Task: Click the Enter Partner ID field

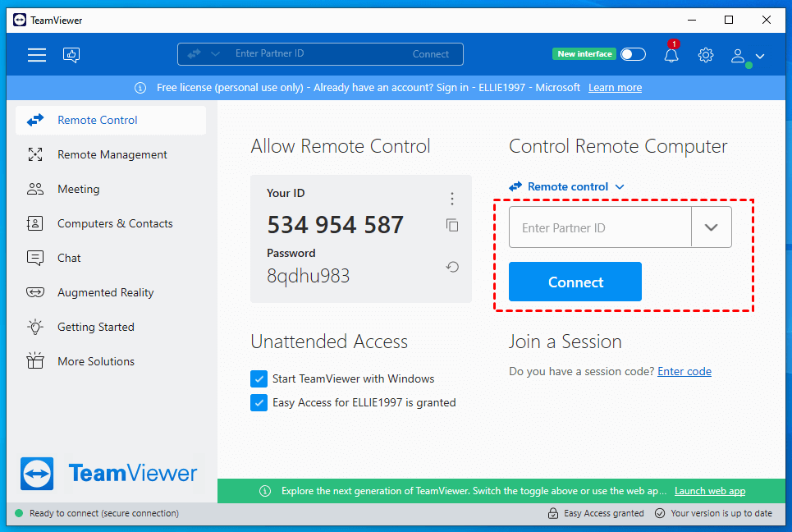Action: [x=600, y=227]
